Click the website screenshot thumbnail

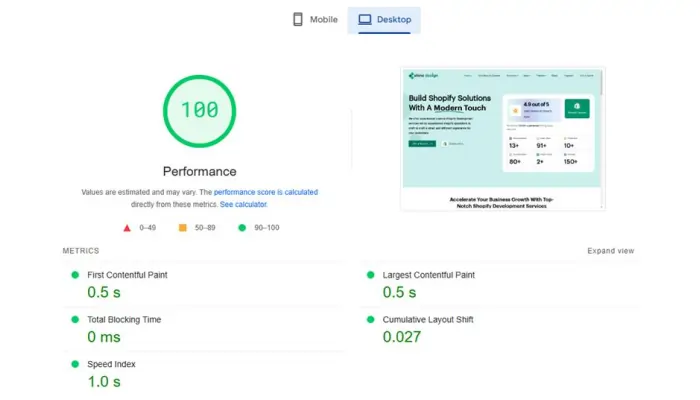tap(503, 137)
